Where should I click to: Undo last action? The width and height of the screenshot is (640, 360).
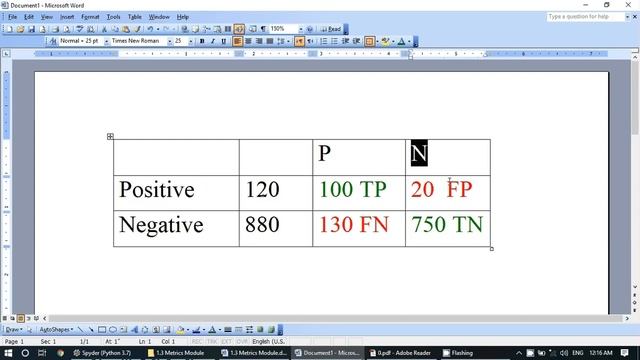pos(150,29)
